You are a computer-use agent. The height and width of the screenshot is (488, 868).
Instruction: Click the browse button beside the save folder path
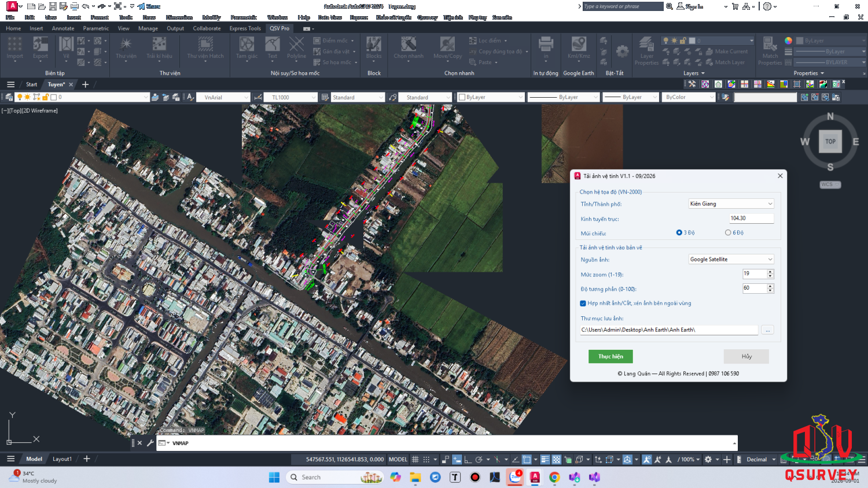coord(767,330)
